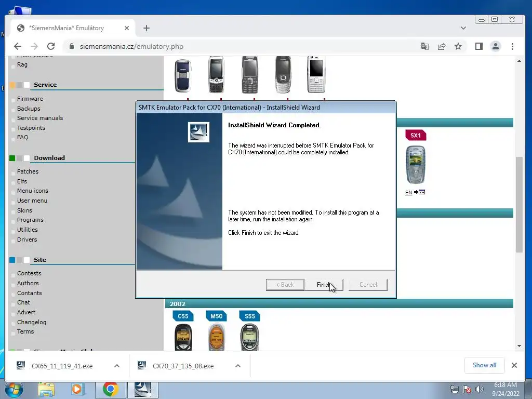This screenshot has width=532, height=399.
Task: Open the Firmware link in sidebar
Action: [x=30, y=99]
